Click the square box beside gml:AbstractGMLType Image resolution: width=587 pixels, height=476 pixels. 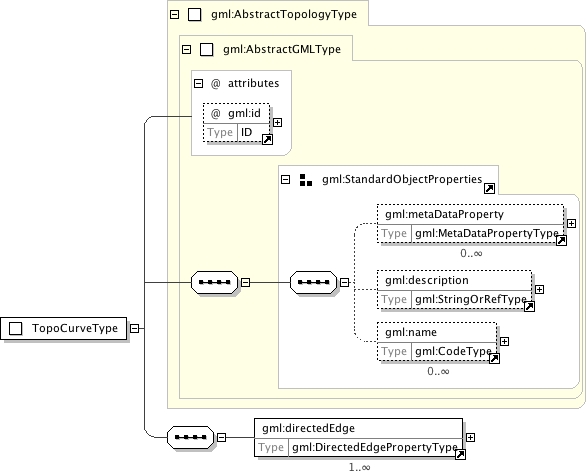tap(206, 49)
